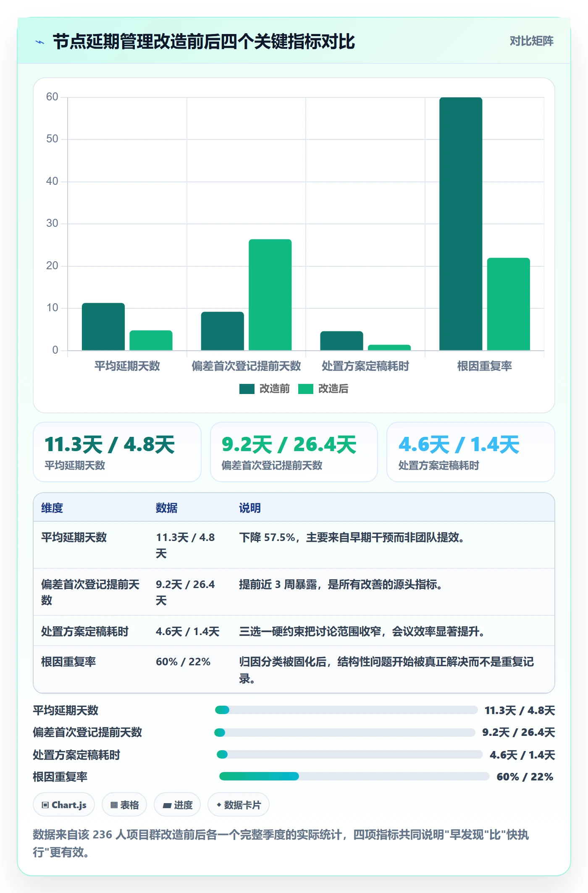This screenshot has height=893, width=588.
Task: Select the 偏差首次登记提前天数 table row name
Action: coord(90,592)
